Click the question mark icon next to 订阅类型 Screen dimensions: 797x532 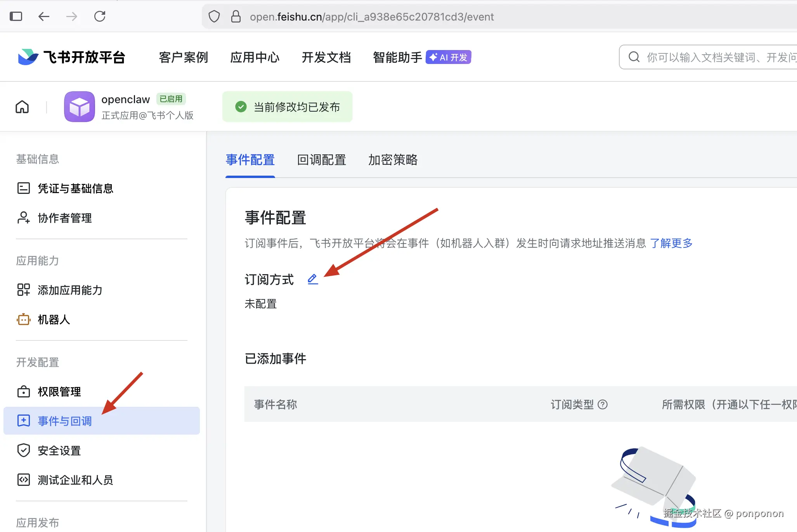(x=603, y=404)
